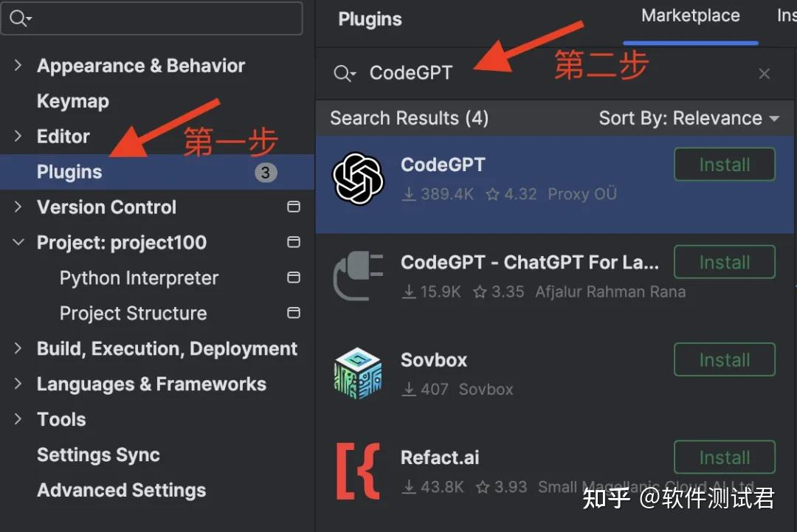Click the Version Control project-level icon

294,207
